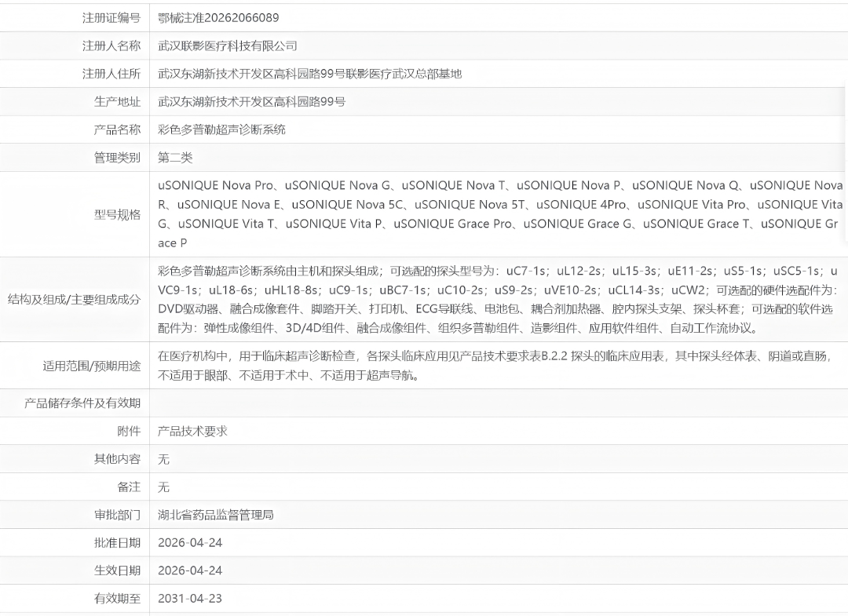Click the 型号规格 label
848x616 pixels.
click(x=117, y=214)
